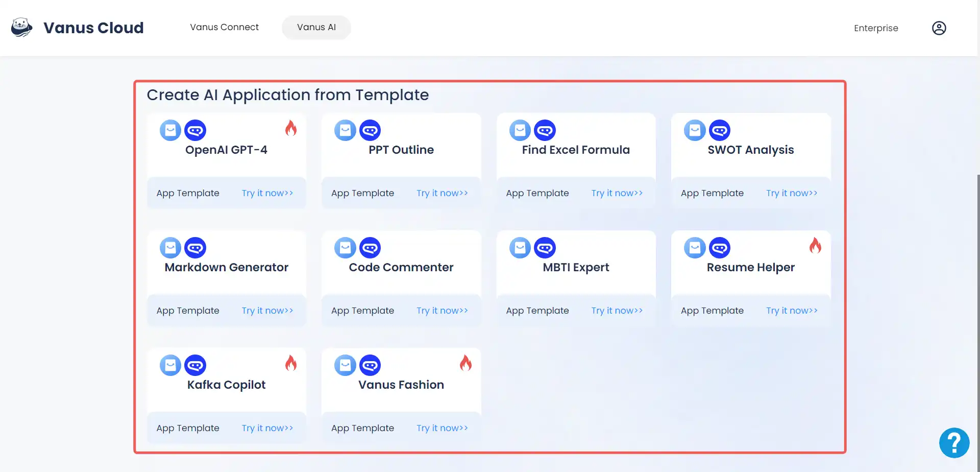Click the light-blue app icon on PPT Outline card

pos(345,130)
